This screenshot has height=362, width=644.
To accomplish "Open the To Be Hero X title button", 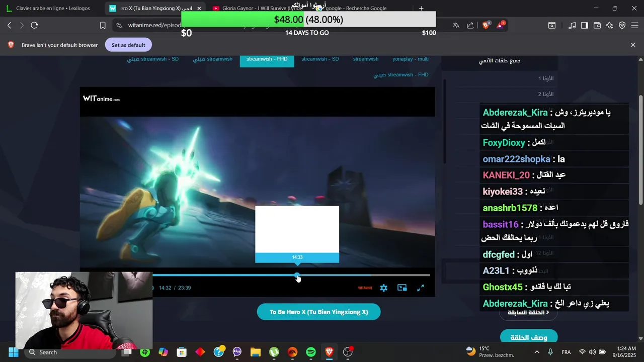I will [x=318, y=312].
